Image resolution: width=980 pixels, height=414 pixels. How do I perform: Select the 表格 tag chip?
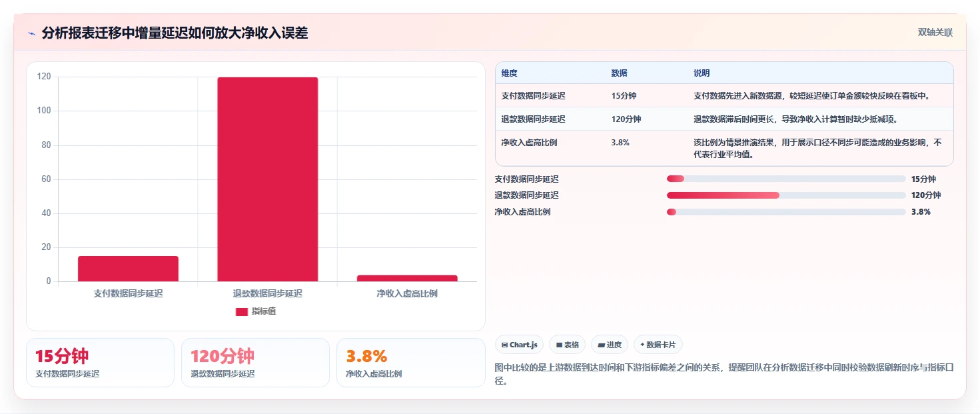coord(568,345)
